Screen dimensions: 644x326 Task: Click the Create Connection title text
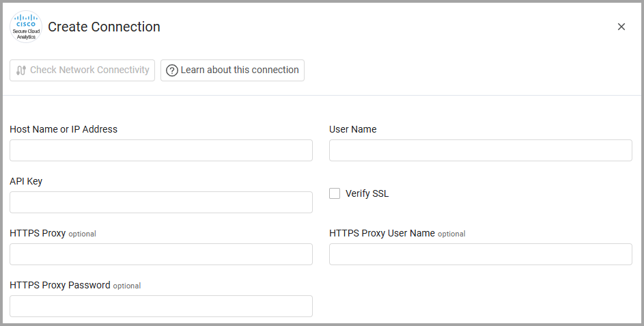(104, 27)
